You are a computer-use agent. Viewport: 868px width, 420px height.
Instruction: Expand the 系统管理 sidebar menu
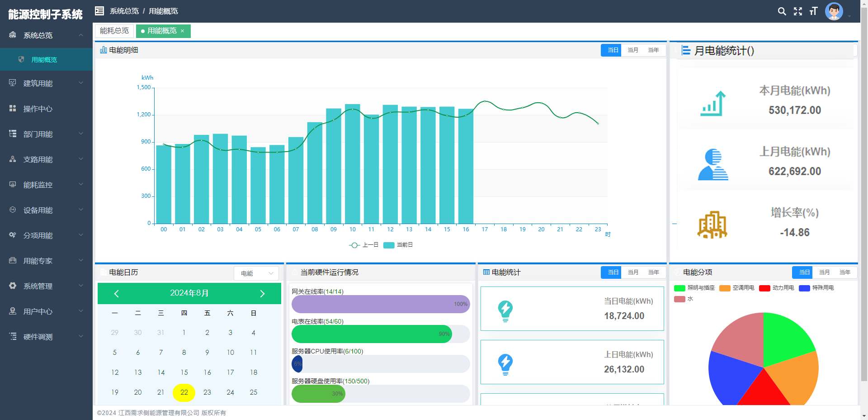[x=46, y=286]
